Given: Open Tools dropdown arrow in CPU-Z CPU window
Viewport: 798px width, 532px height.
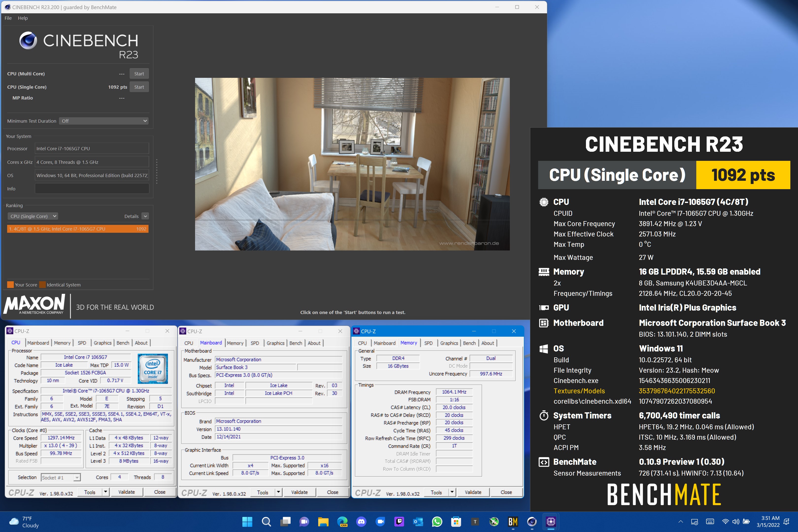Looking at the screenshot, I should click(105, 492).
